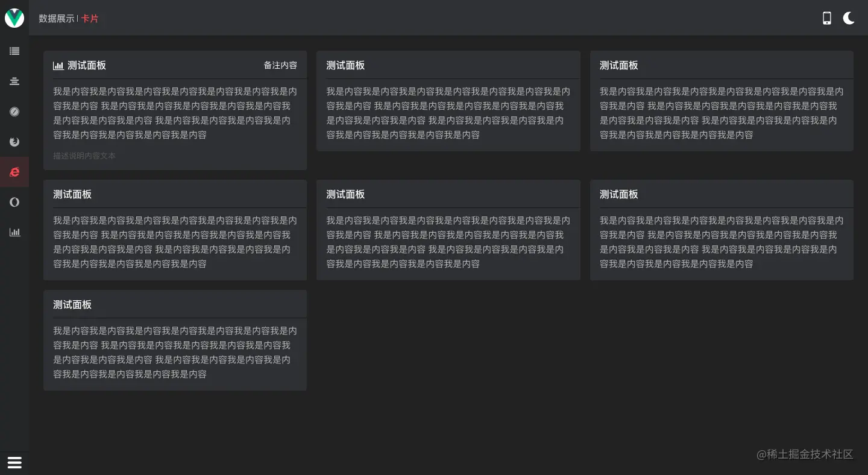Click the Opera browser icon in sidebar
Image resolution: width=868 pixels, height=475 pixels.
point(14,202)
